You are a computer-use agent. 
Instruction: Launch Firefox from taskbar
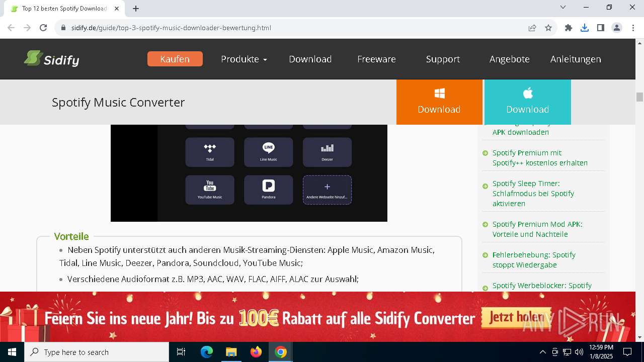coord(256,352)
